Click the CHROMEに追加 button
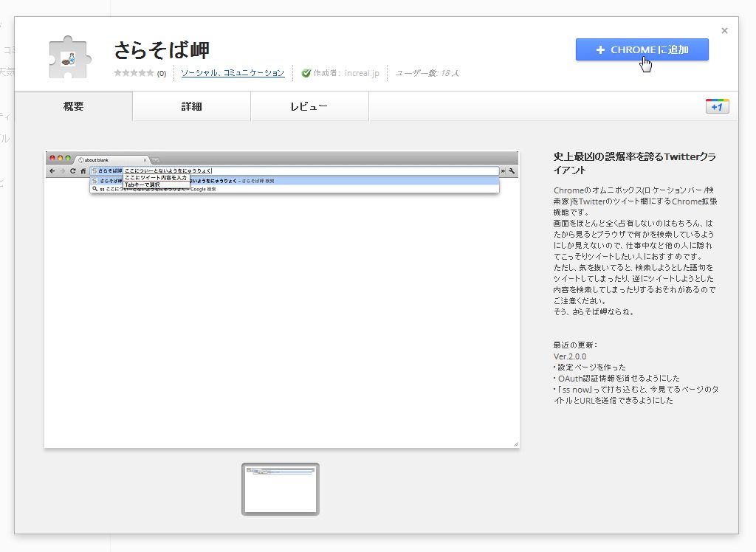The image size is (756, 552). coord(642,49)
